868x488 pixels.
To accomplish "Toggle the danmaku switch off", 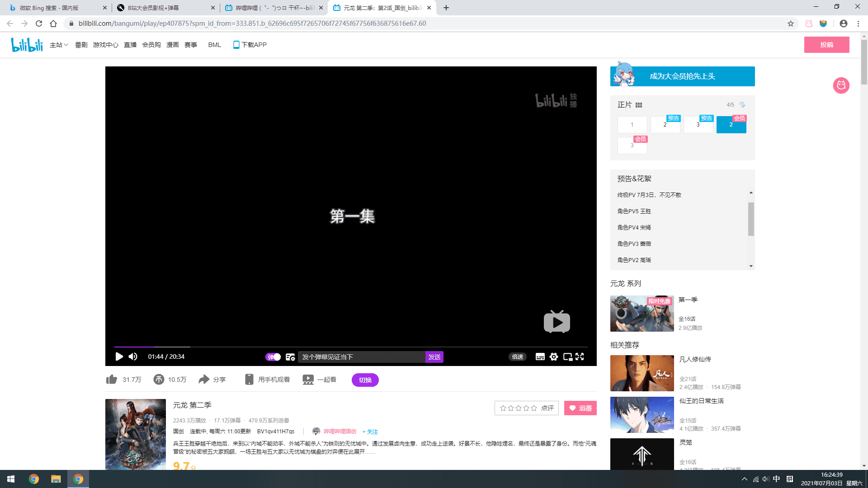I will coord(273,357).
